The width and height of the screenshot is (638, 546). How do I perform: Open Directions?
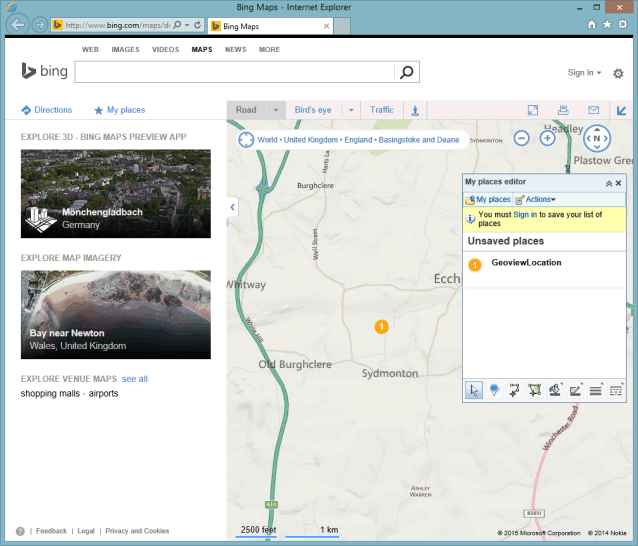pyautogui.click(x=46, y=110)
